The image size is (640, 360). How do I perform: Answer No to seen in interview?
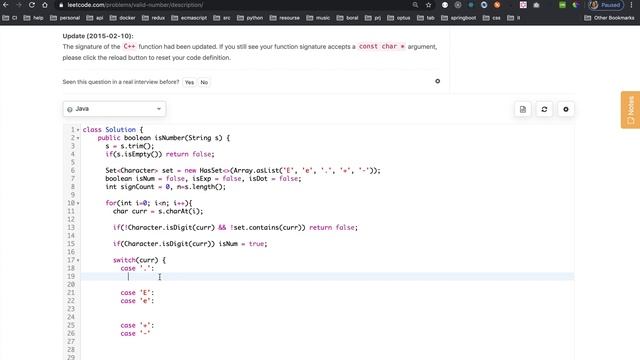[x=204, y=82]
